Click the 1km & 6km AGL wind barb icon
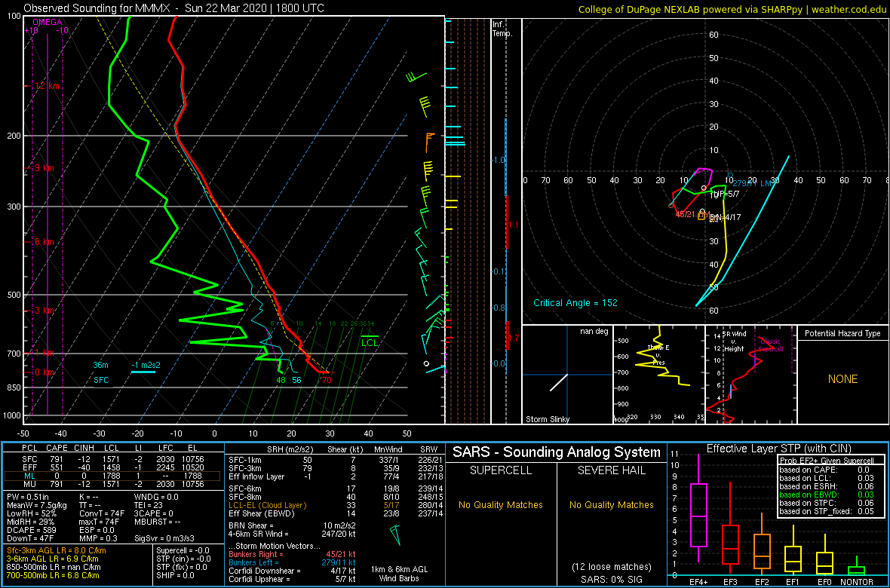 coord(396,535)
